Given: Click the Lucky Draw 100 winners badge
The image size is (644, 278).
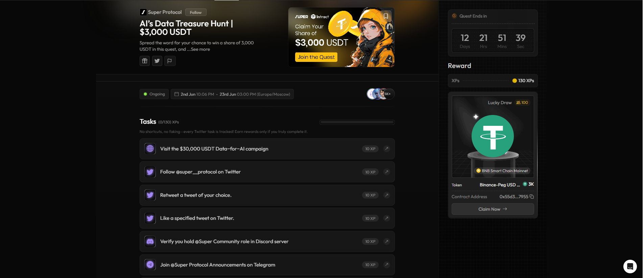Looking at the screenshot, I should click(x=522, y=102).
